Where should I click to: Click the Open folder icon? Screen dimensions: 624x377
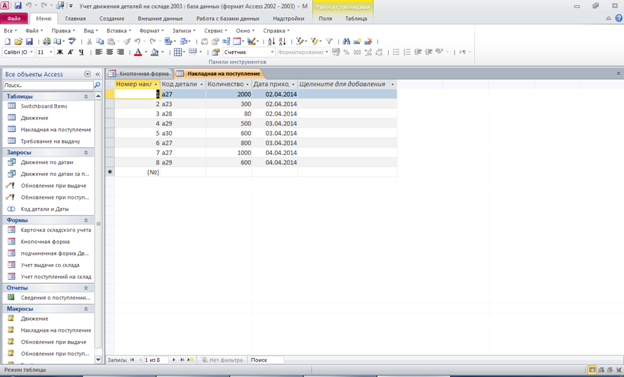pos(18,41)
